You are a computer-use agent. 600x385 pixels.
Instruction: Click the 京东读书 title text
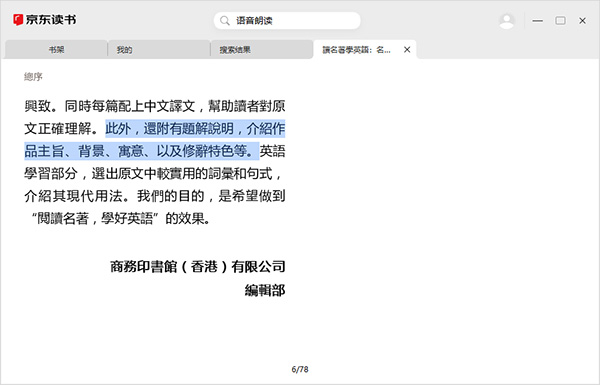click(x=51, y=20)
